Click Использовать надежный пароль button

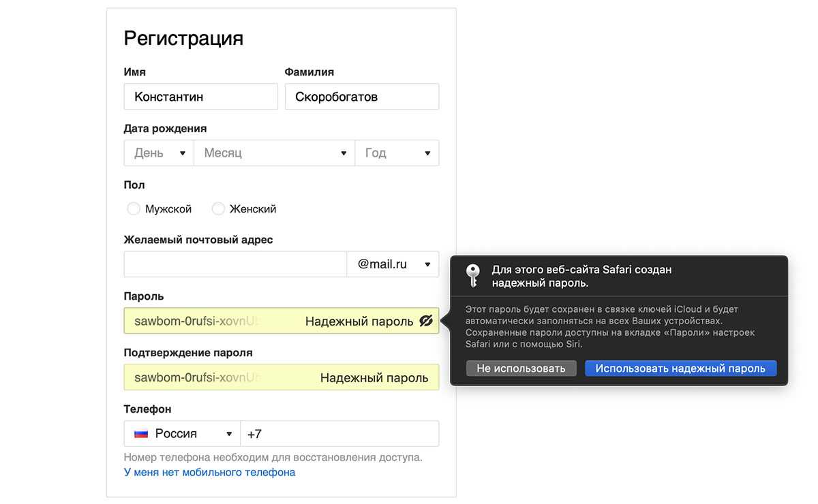tap(680, 368)
